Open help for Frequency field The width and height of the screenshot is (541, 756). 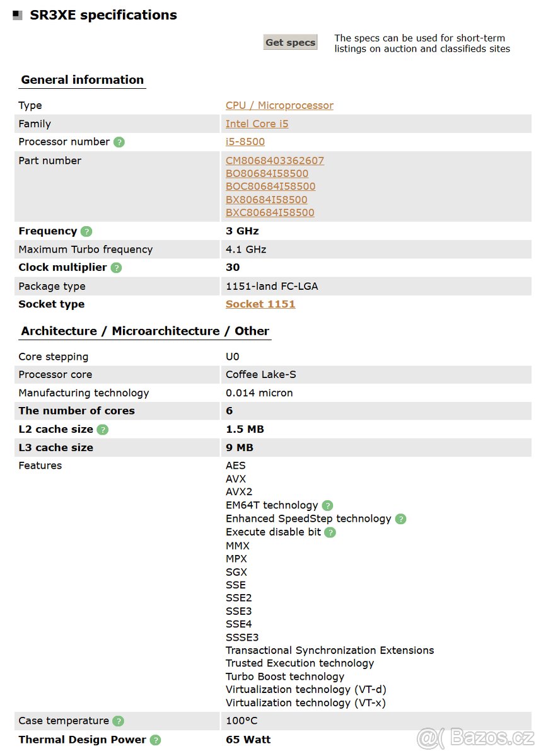point(86,231)
